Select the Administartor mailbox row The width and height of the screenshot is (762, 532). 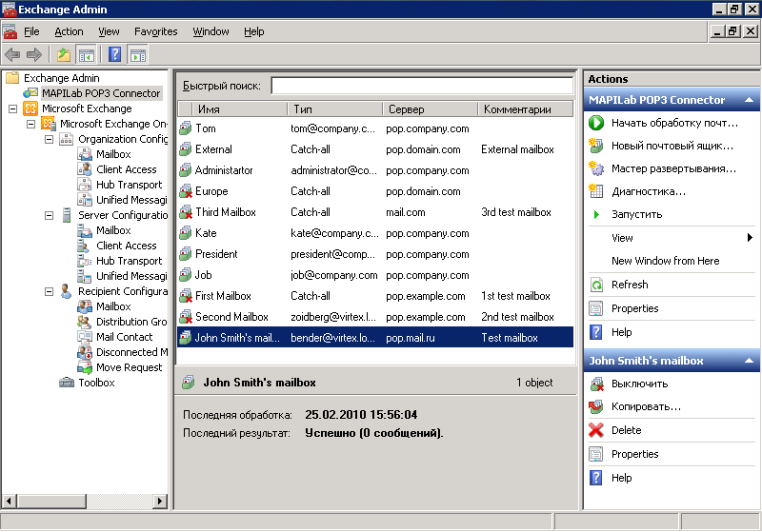click(375, 170)
